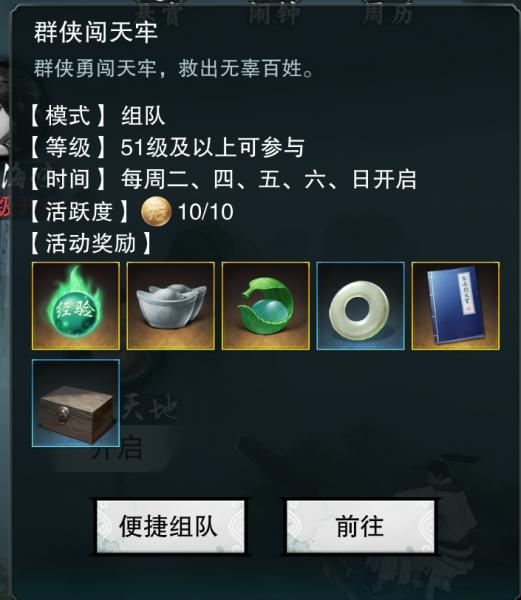521x600 pixels.
Task: Open the wooden treasure chest reward
Action: (x=76, y=403)
